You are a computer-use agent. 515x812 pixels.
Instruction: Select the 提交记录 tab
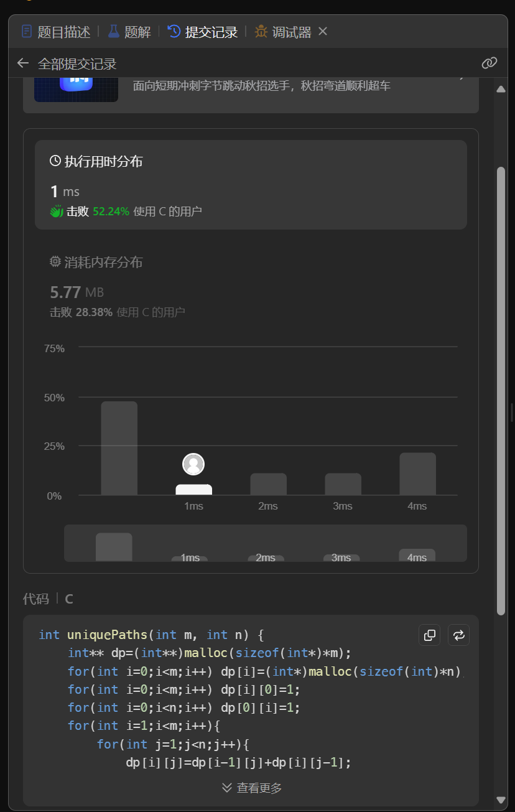(x=203, y=32)
